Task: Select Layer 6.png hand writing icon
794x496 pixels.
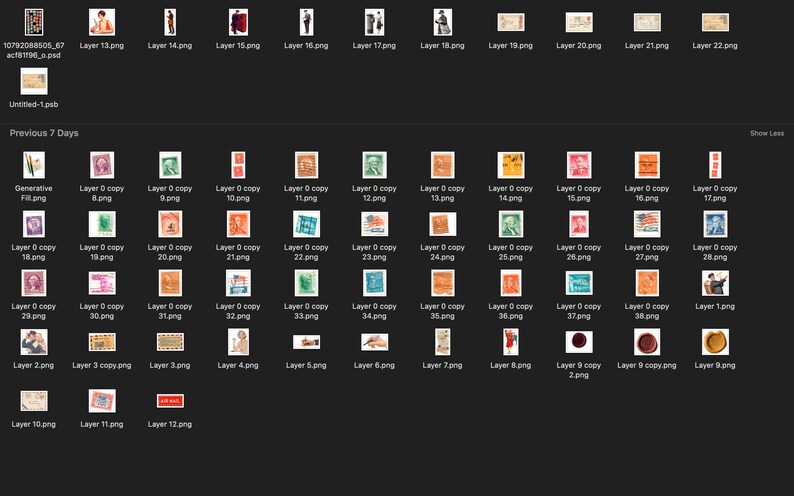Action: click(374, 342)
